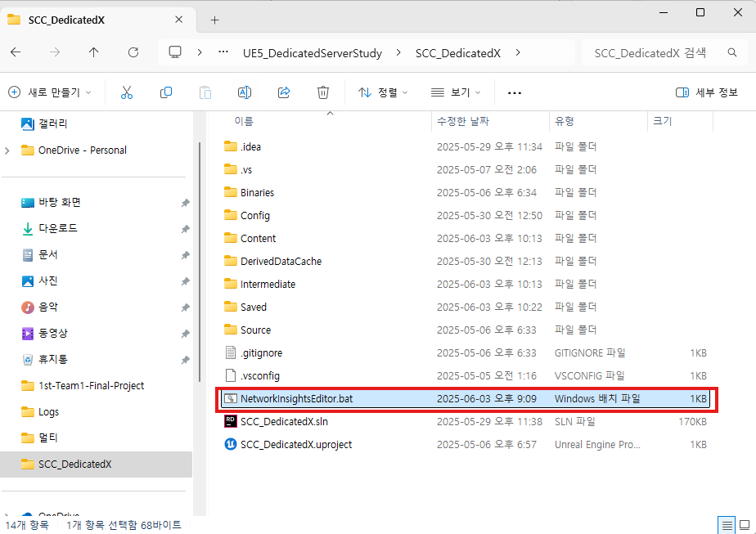Open a new tab with plus button

215,20
